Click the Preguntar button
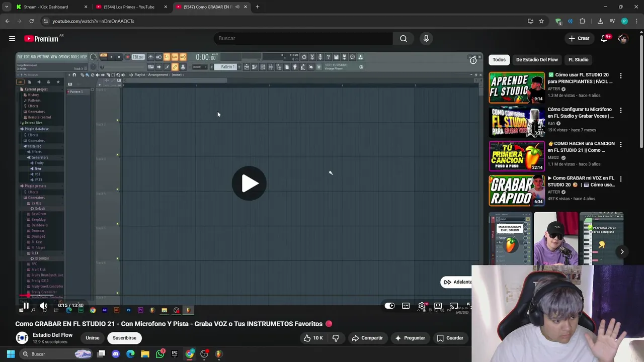Image resolution: width=644 pixels, height=362 pixels. [x=410, y=338]
